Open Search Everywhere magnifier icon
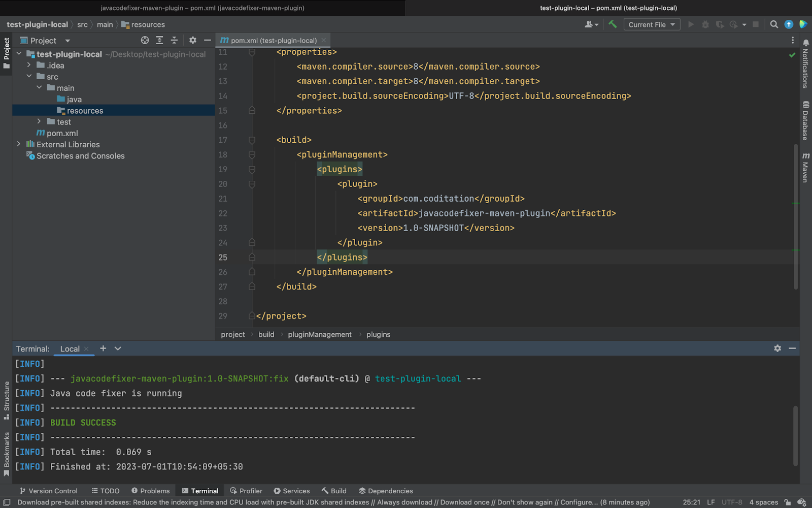The image size is (812, 508). [774, 24]
